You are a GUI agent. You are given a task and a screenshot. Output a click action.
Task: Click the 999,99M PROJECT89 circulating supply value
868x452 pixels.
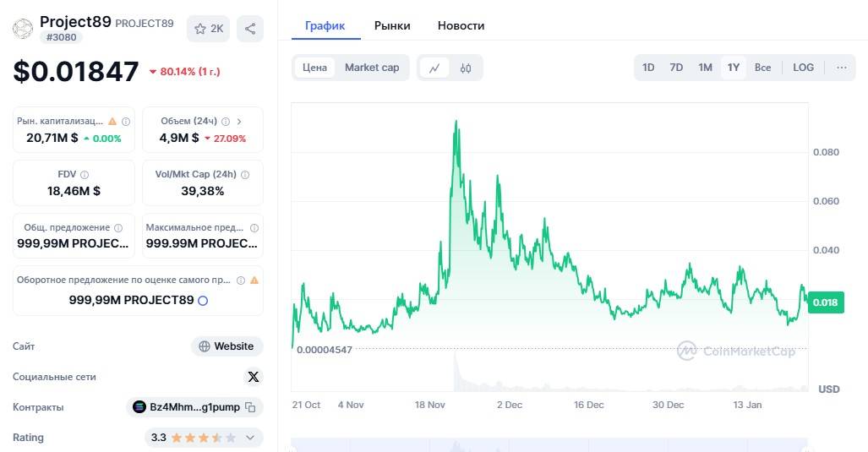pyautogui.click(x=131, y=300)
